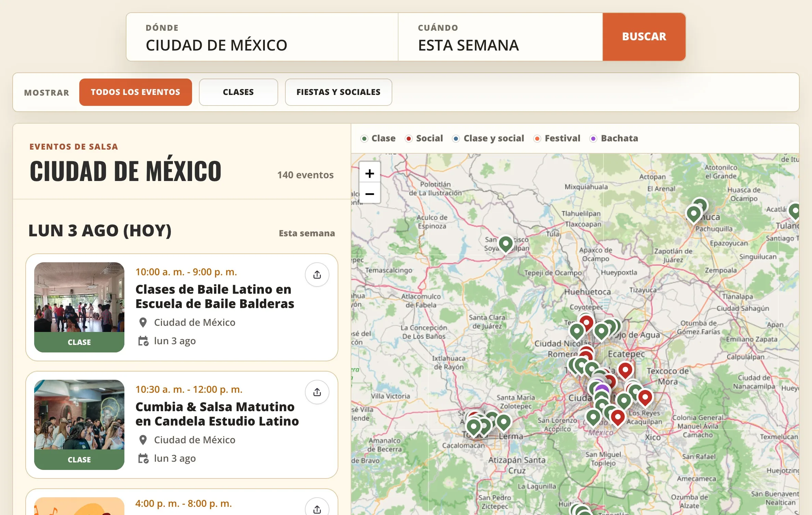Click the CLASE badge on Candela card
The height and width of the screenshot is (515, 812).
(79, 460)
